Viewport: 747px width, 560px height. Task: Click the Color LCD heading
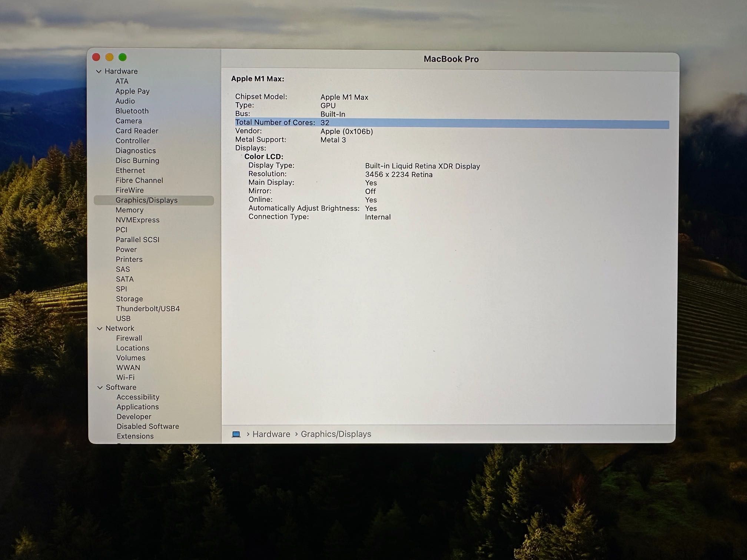264,157
